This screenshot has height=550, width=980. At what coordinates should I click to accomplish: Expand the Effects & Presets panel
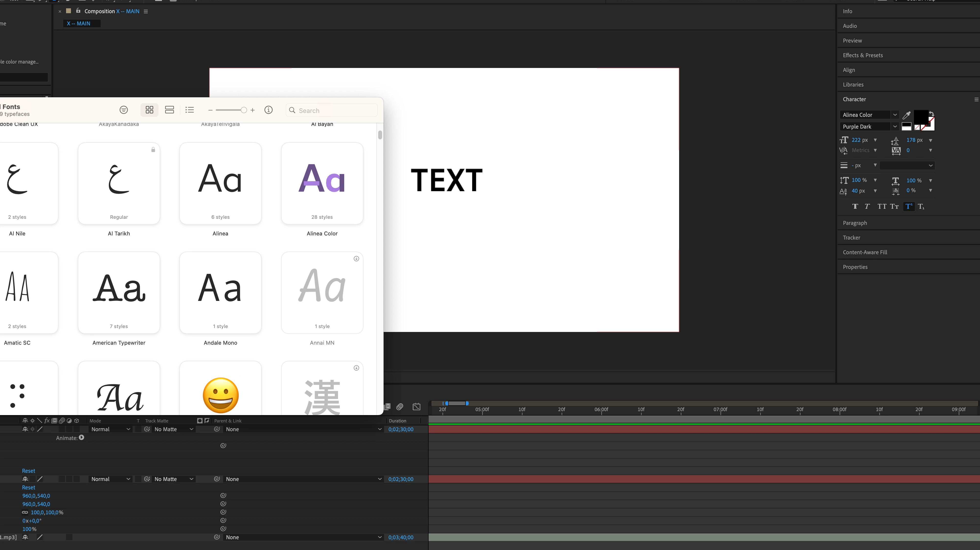click(862, 55)
